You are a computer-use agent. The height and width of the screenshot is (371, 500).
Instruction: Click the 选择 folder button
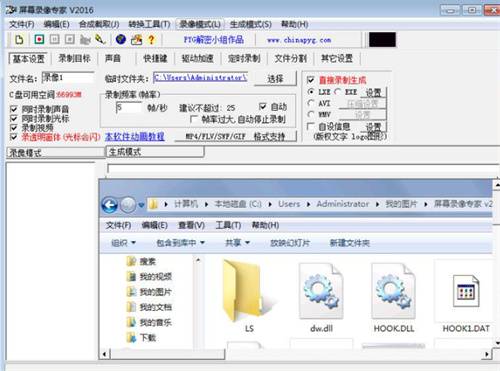[275, 79]
